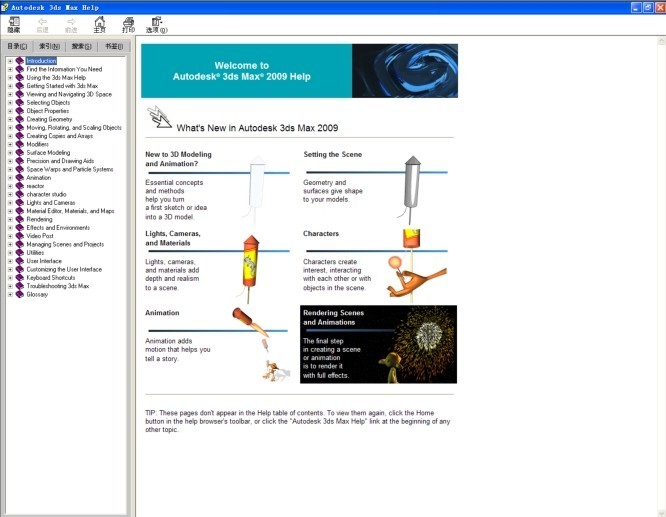The height and width of the screenshot is (517, 666).
Task: Expand Effects and Environments node
Action: coord(10,228)
